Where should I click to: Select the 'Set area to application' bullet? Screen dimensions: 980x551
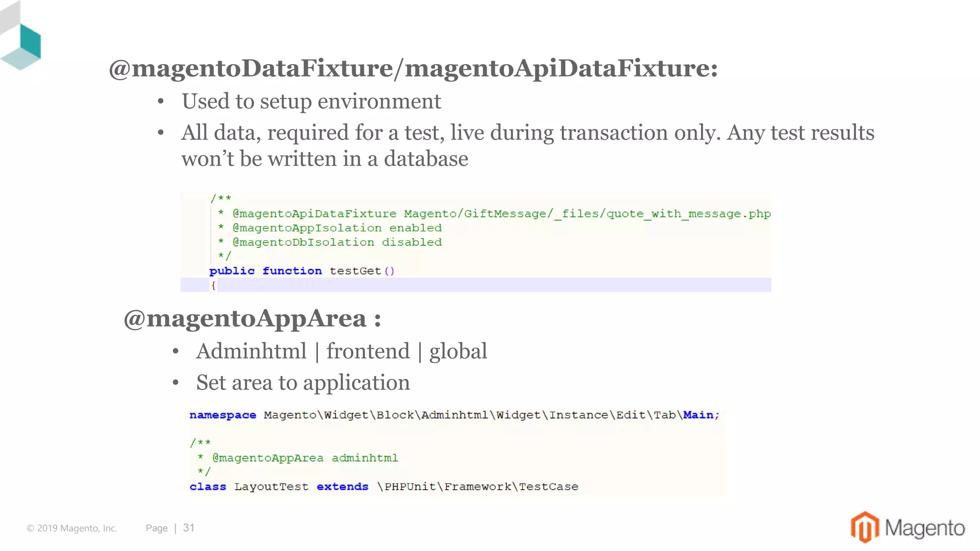click(x=303, y=383)
